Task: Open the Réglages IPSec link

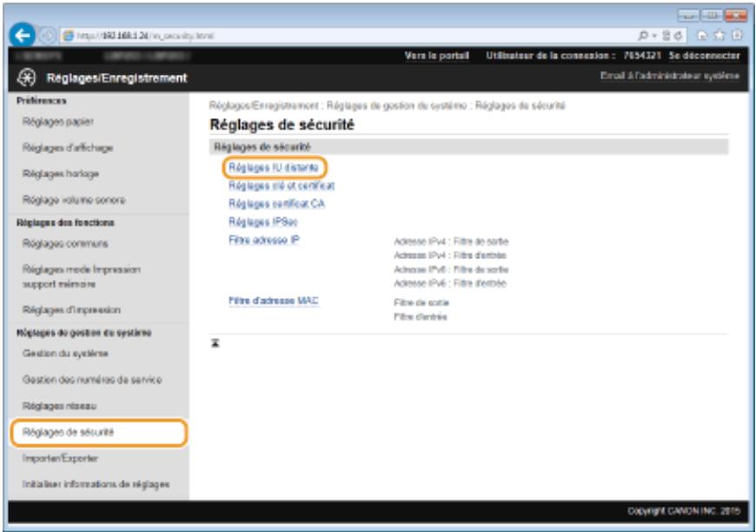Action: pyautogui.click(x=263, y=222)
